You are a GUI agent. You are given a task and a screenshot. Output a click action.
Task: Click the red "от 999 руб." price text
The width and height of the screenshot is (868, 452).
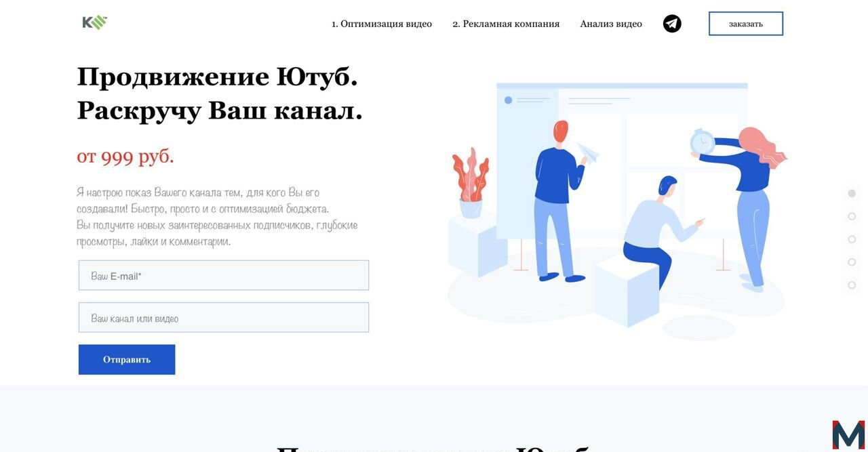click(x=125, y=157)
